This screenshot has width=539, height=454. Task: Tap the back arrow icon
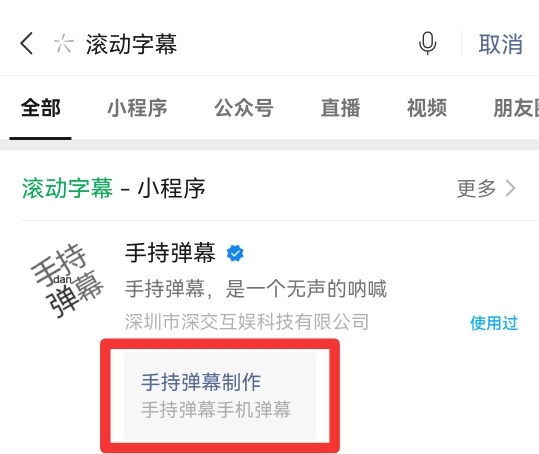27,44
